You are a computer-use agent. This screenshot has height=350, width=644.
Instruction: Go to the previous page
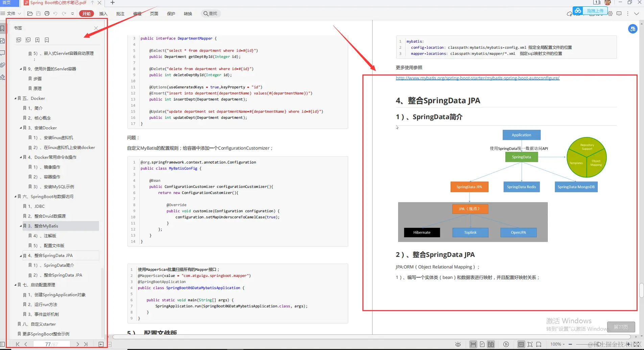click(26, 344)
